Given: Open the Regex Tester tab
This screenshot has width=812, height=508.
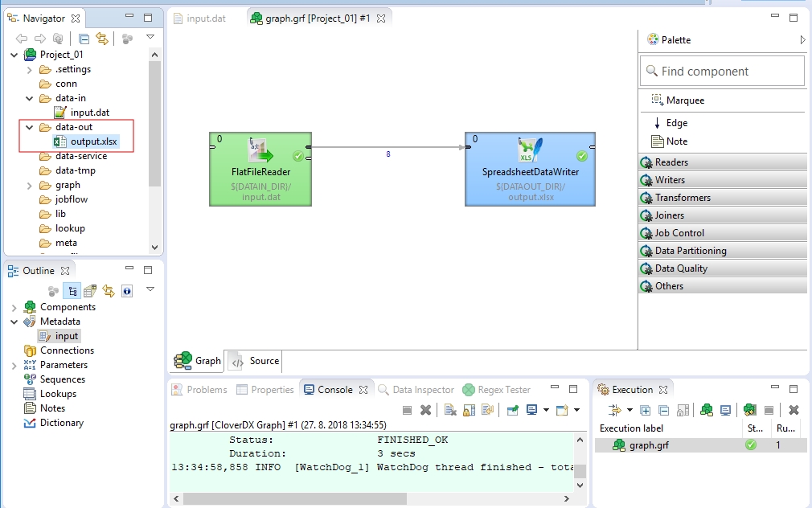Looking at the screenshot, I should 497,390.
